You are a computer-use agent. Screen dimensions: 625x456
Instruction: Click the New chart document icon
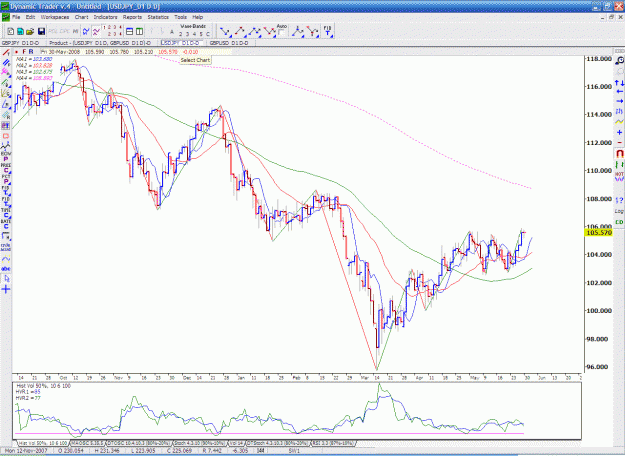click(11, 31)
